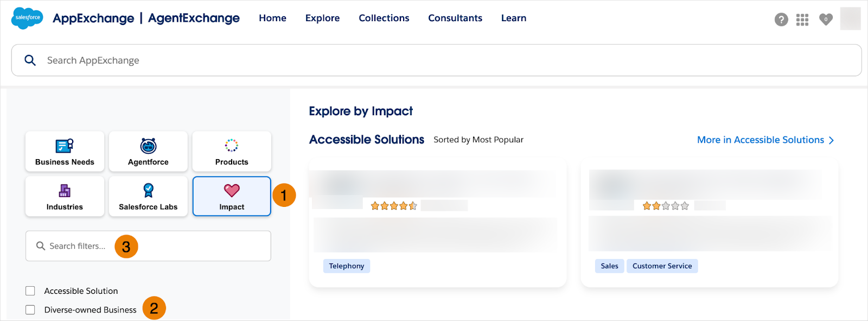Open the Explore menu item

(x=322, y=18)
